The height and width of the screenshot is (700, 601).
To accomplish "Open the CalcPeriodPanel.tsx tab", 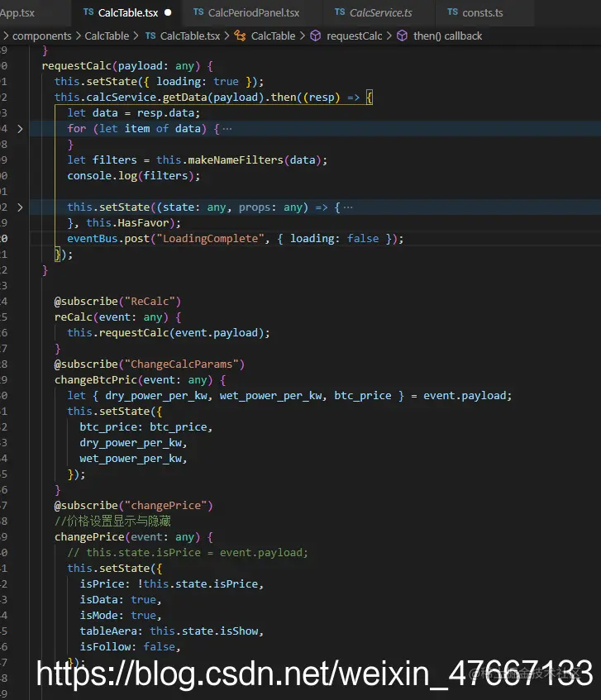I will click(253, 13).
